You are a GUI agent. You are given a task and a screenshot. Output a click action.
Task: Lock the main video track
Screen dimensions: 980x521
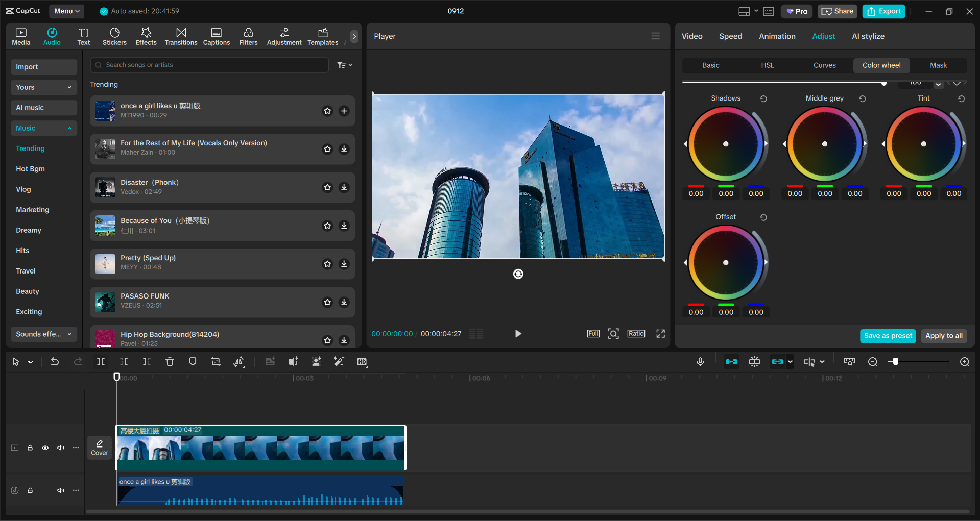pyautogui.click(x=30, y=448)
